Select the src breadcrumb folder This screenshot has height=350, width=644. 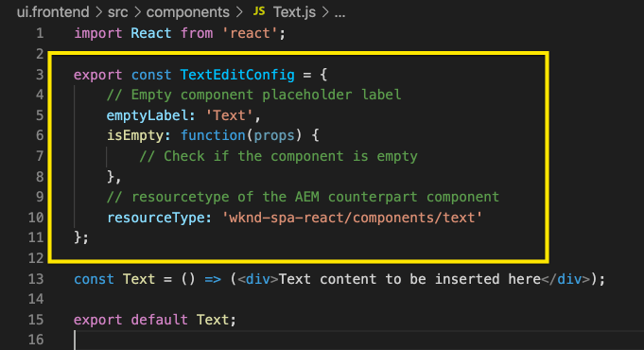coord(118,12)
